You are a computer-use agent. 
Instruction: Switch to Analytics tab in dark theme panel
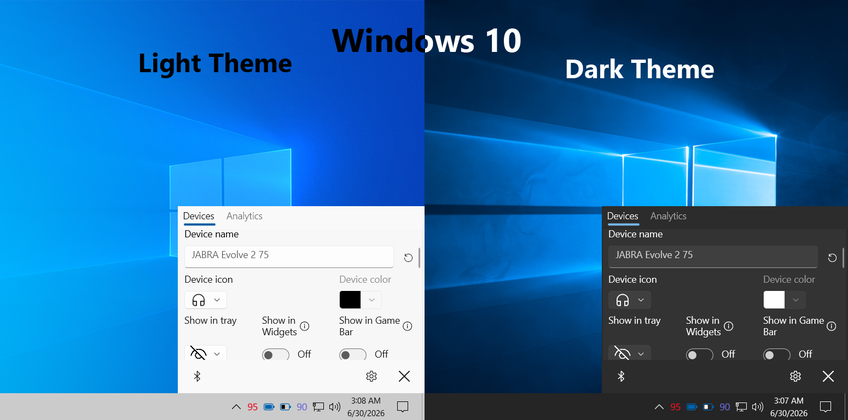tap(668, 216)
